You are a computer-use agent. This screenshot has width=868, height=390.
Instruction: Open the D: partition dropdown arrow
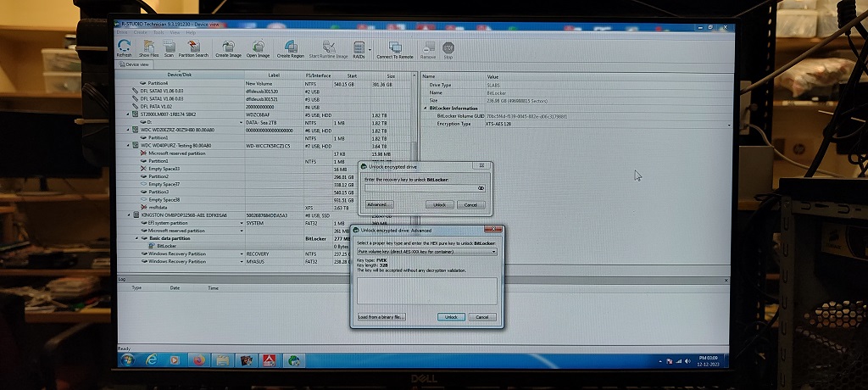tap(242, 122)
